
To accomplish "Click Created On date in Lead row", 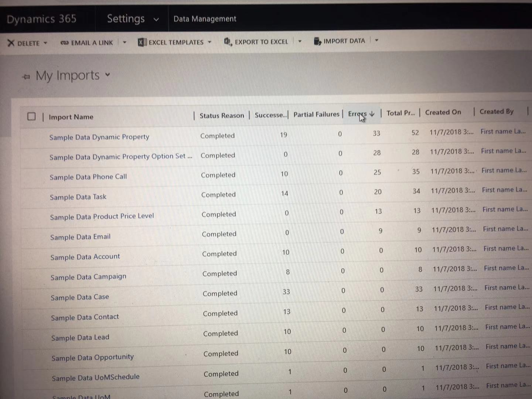I will 456,328.
